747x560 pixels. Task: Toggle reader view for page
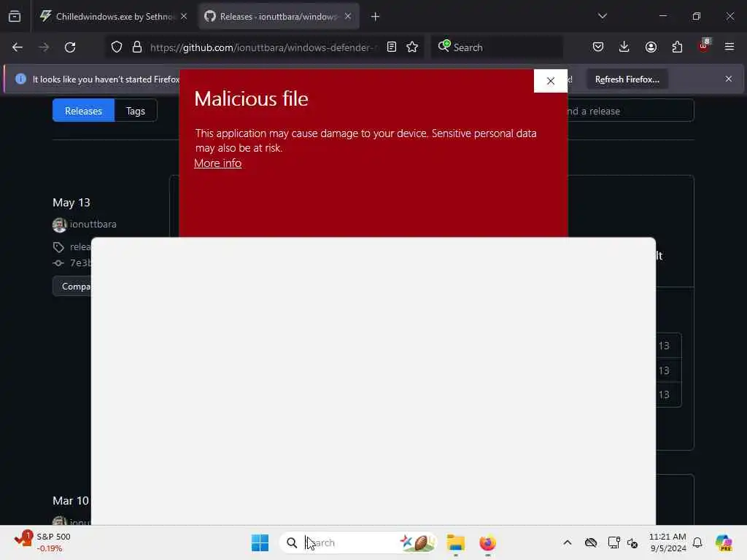[x=392, y=47]
